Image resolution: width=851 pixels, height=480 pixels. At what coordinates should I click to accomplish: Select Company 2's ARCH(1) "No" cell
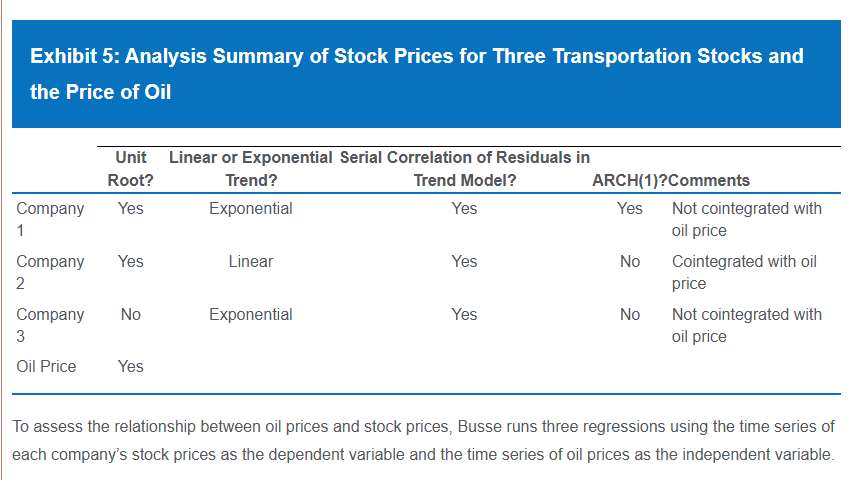[x=629, y=261]
